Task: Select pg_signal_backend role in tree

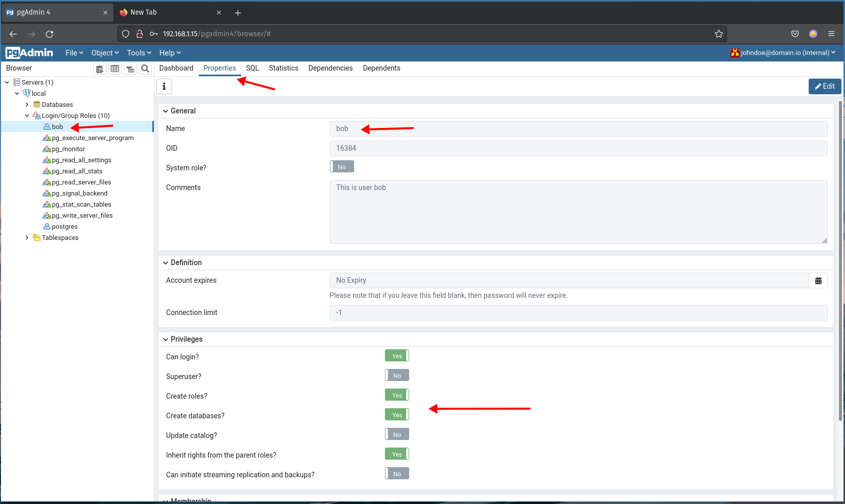Action: 80,194
